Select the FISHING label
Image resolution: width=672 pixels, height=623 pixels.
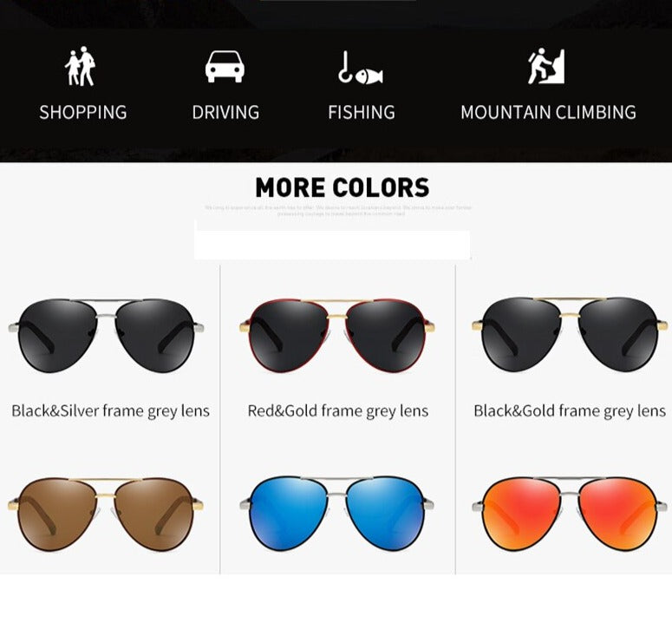(x=362, y=112)
